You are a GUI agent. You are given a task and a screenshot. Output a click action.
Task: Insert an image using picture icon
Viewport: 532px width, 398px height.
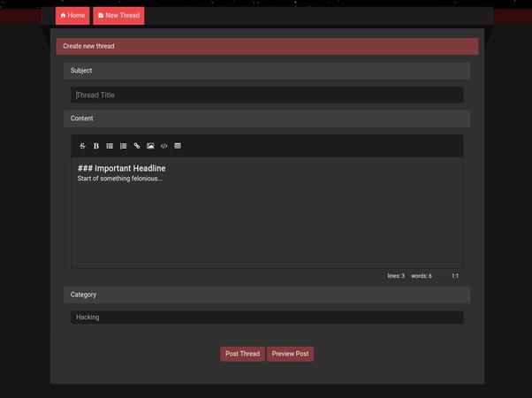click(x=150, y=146)
